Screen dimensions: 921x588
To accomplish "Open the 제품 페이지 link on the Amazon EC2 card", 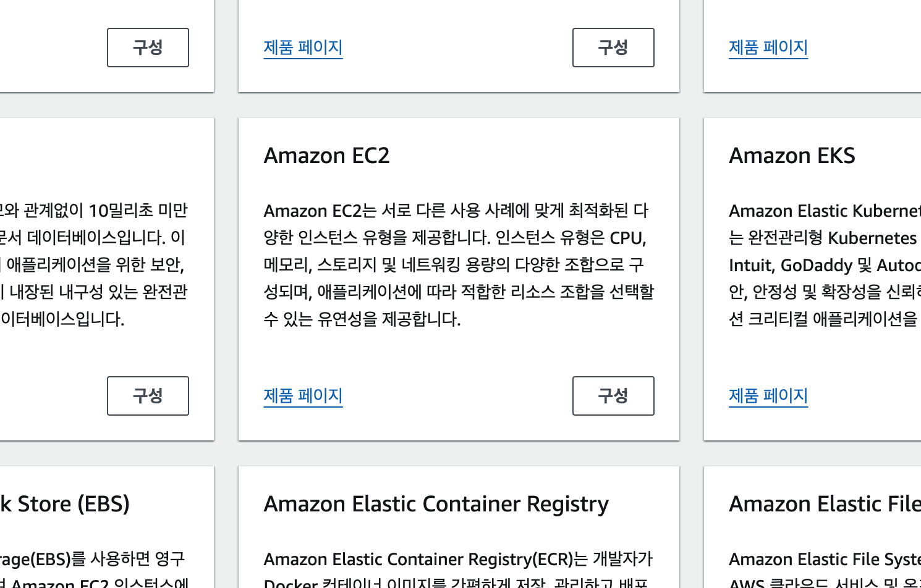I will 303,395.
